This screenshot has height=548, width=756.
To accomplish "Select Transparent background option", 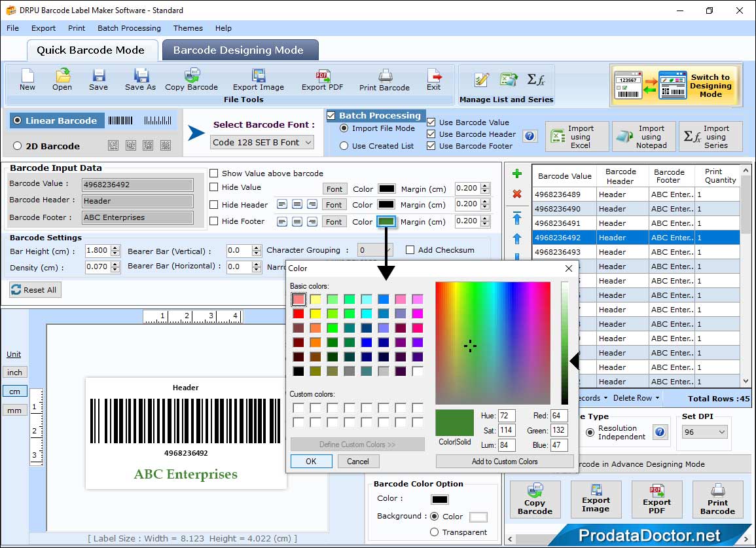I will tap(434, 532).
